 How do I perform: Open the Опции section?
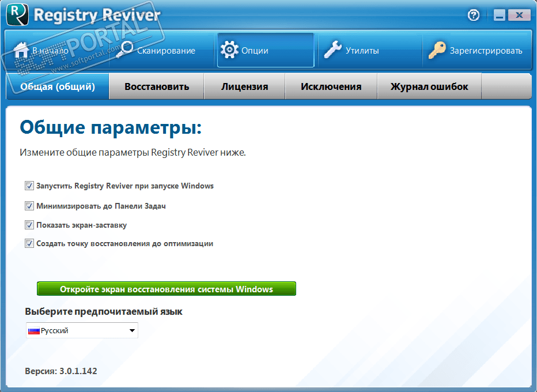click(266, 50)
